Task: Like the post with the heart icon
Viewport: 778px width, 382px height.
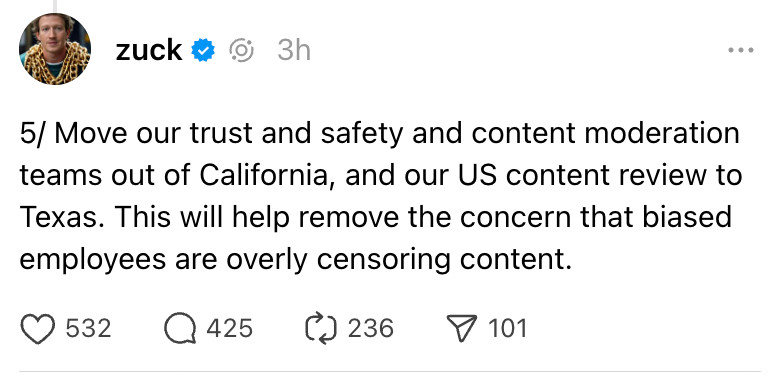Action: point(38,329)
